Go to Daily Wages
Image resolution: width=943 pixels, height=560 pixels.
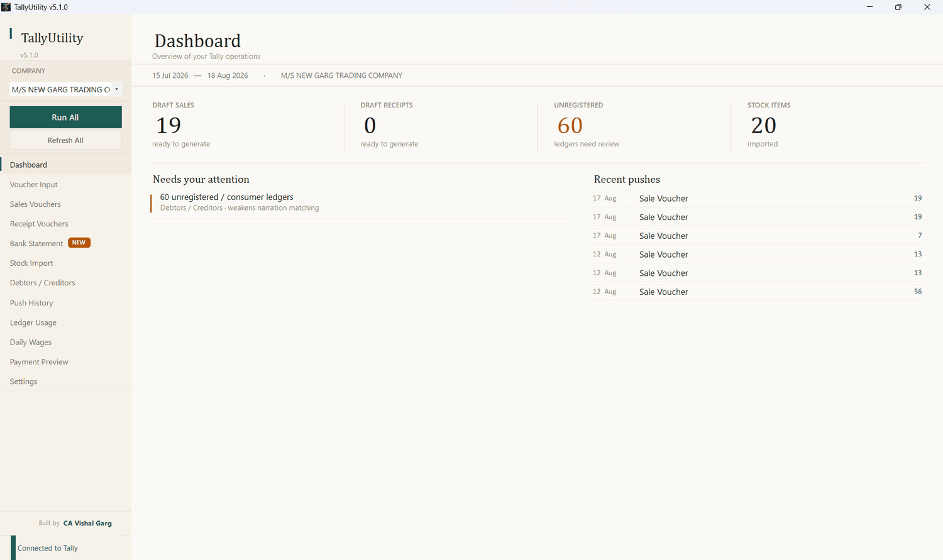click(x=65, y=342)
